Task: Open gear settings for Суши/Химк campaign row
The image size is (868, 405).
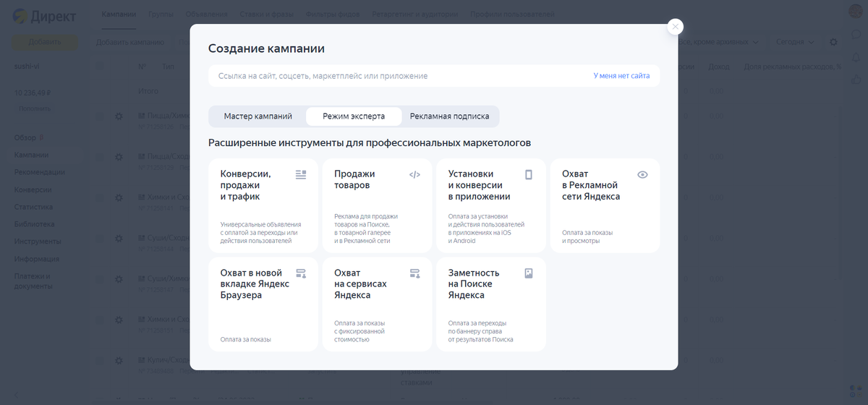Action: pos(119,278)
